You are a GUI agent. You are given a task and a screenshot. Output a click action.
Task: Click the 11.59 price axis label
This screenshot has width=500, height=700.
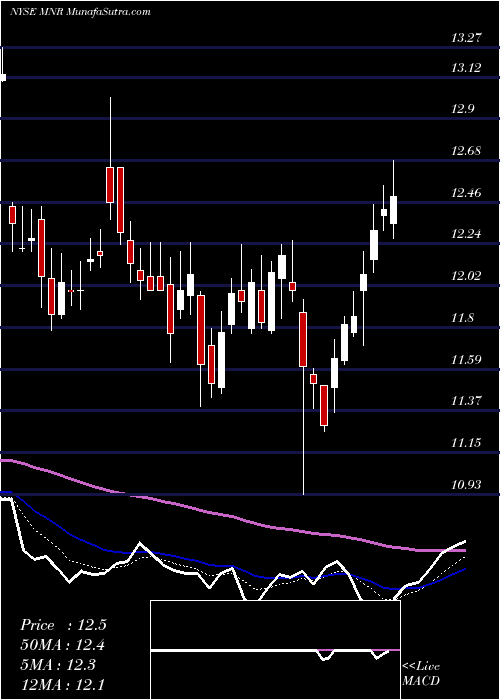click(466, 359)
